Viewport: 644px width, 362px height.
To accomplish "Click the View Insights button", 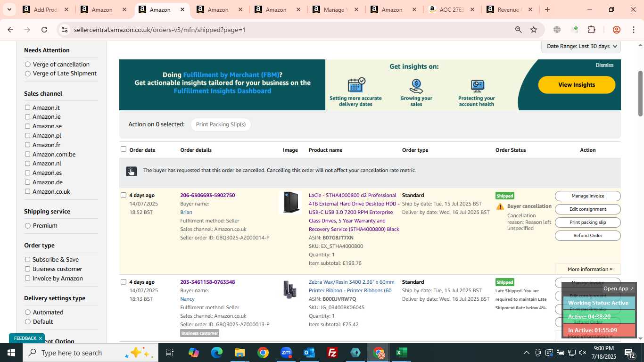I will point(577,85).
